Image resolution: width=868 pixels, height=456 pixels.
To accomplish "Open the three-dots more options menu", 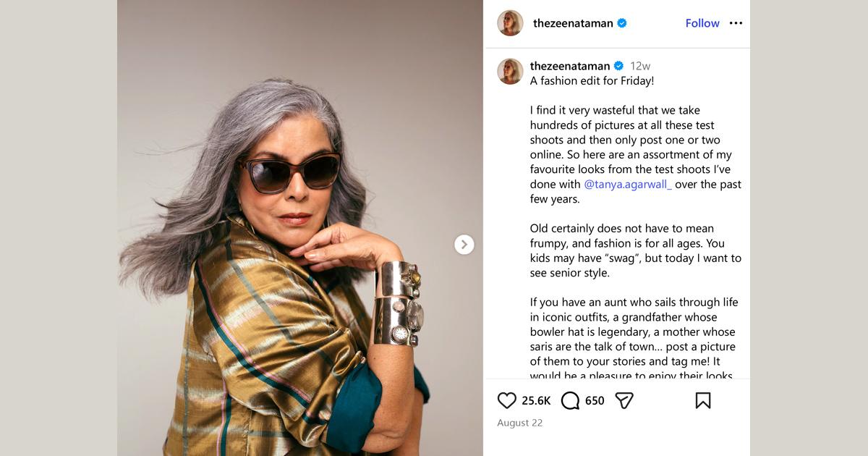I will tap(736, 23).
